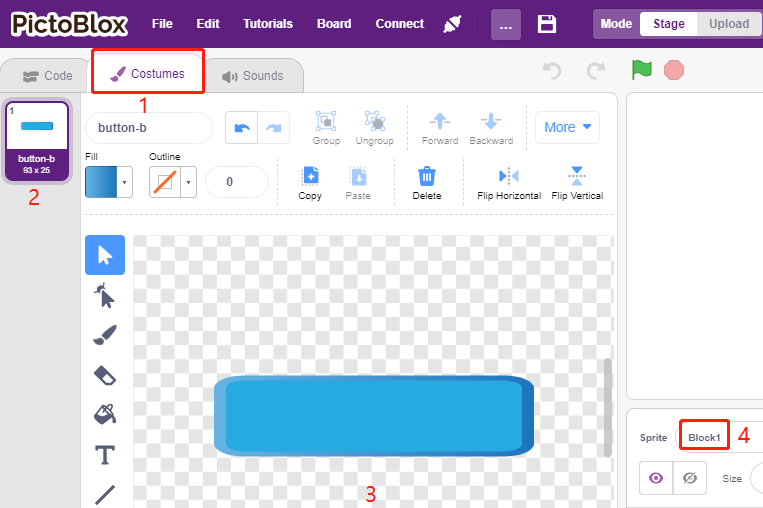The width and height of the screenshot is (763, 508).
Task: Open the More dropdown
Action: click(x=567, y=127)
